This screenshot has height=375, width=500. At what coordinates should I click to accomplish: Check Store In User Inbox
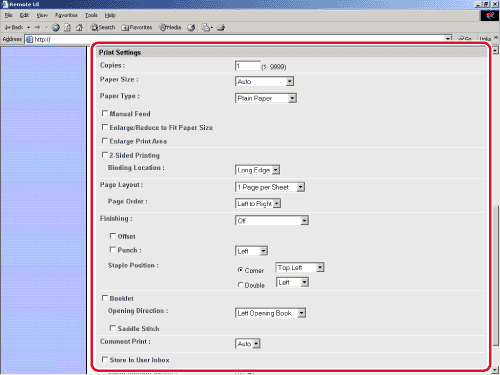[105, 359]
